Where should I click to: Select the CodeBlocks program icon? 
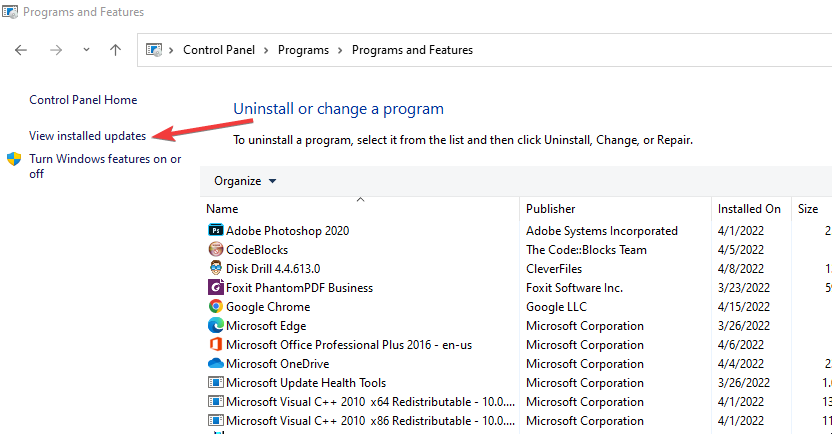[215, 250]
